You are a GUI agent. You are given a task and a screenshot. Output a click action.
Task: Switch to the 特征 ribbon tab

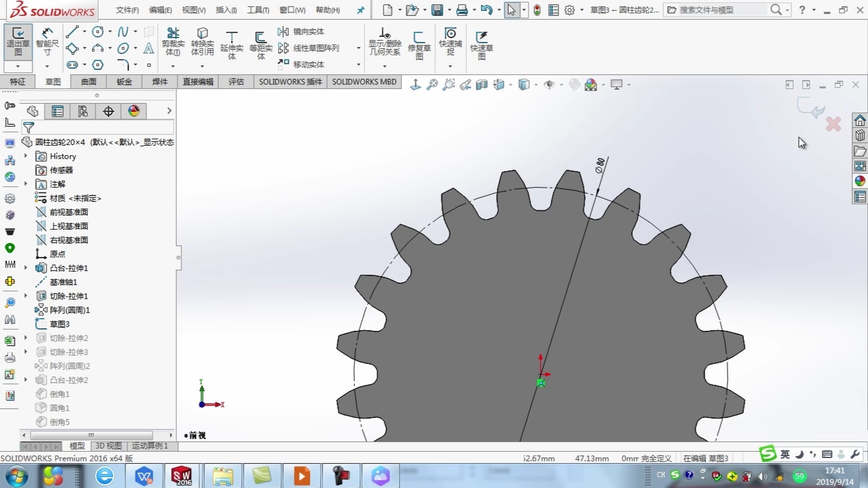click(18, 82)
